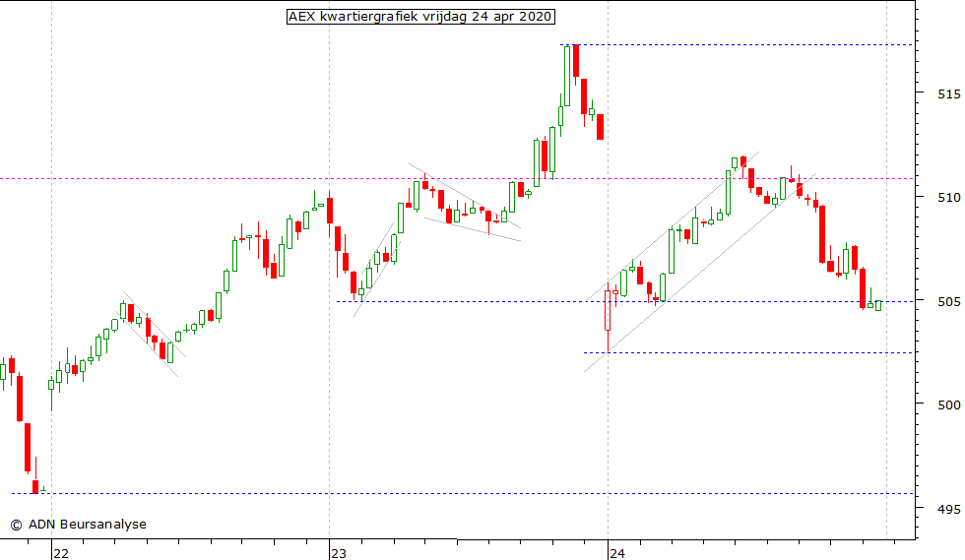Click the date label 22 on the time axis
This screenshot has width=965, height=560.
click(61, 553)
